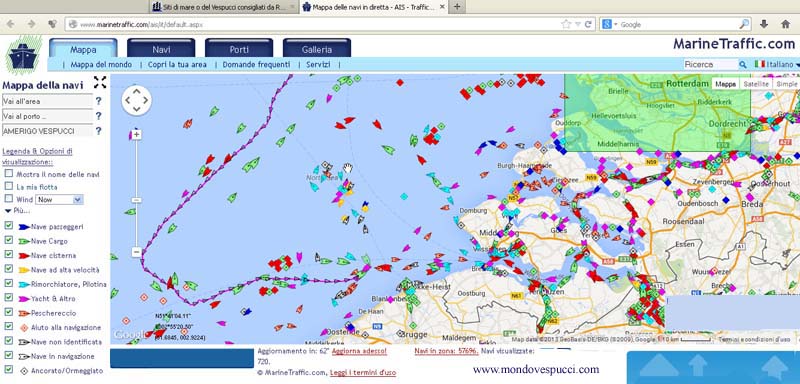This screenshot has height=384, width=800.
Task: Open the Wind Now dropdown
Action: click(x=59, y=199)
